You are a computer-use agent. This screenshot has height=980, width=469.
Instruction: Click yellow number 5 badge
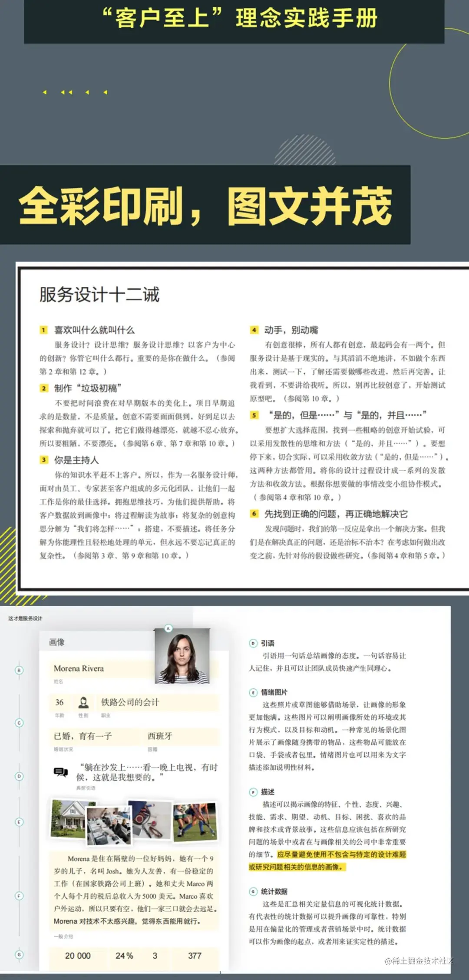(x=254, y=415)
